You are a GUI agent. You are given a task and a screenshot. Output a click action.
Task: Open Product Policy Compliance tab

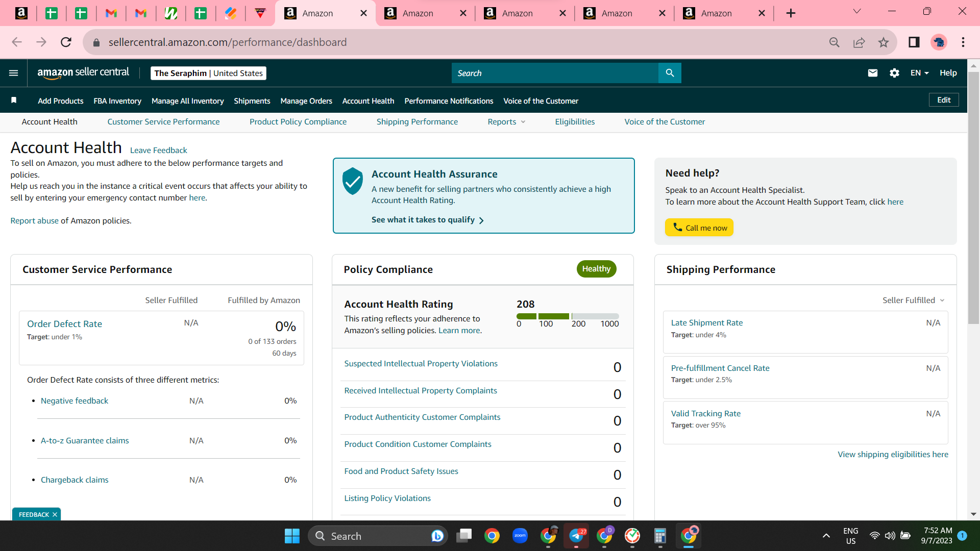[298, 122]
